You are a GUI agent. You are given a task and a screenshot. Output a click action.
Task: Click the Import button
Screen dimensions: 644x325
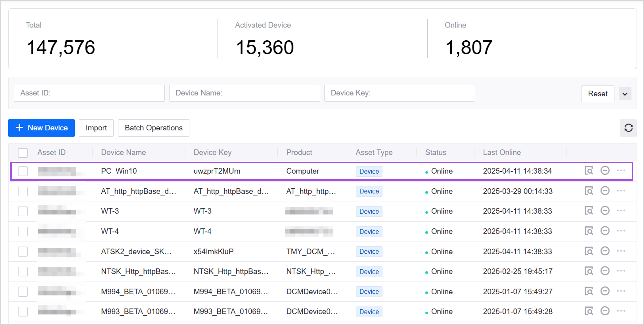pos(96,128)
